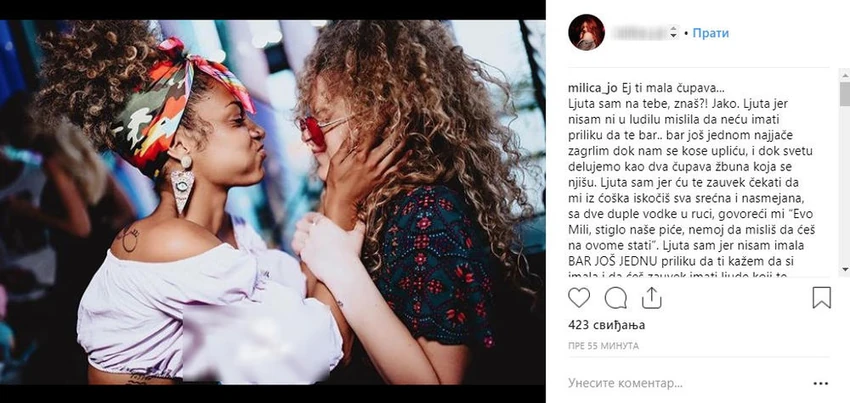
Task: View the 423 свиђања likes list
Action: tap(607, 325)
